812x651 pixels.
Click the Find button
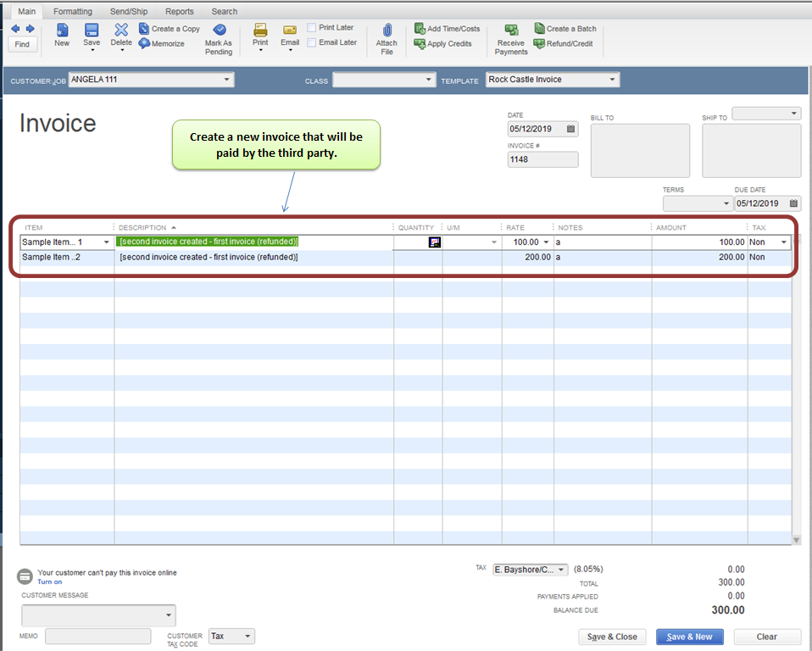click(22, 45)
